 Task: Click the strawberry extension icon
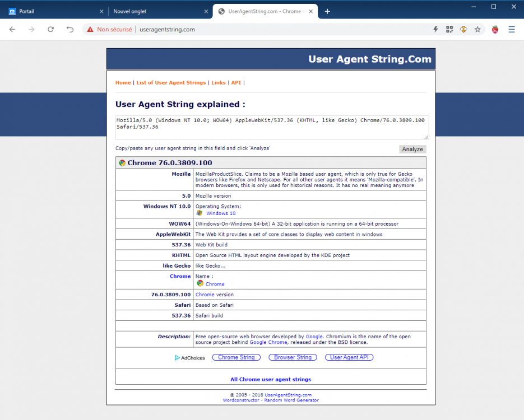tap(495, 29)
